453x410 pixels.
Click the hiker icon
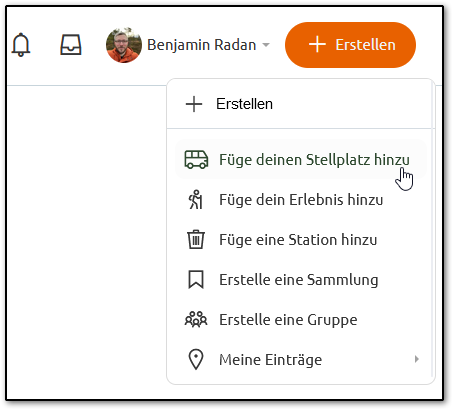[196, 200]
